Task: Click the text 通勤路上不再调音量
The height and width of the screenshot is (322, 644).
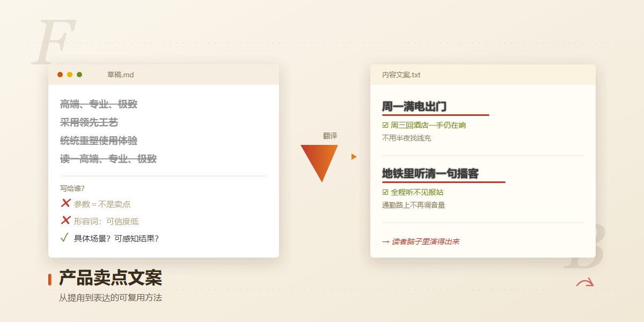Action: (413, 205)
